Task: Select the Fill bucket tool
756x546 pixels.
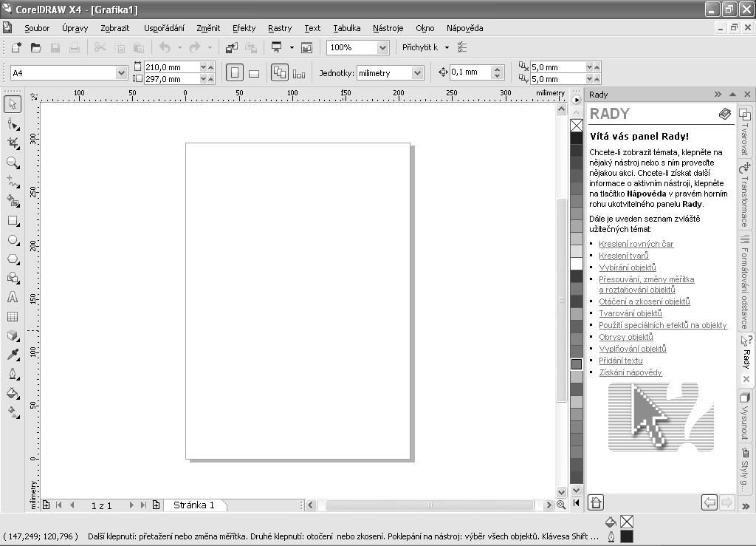Action: click(13, 393)
